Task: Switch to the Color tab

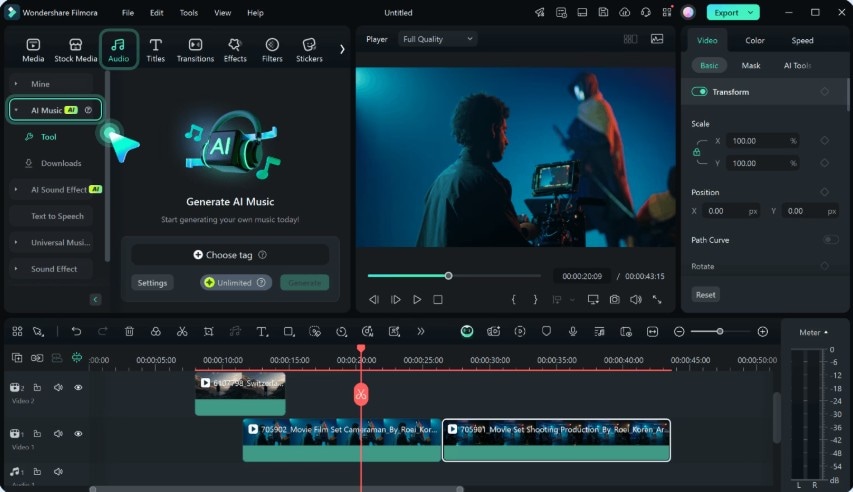Action: pyautogui.click(x=755, y=41)
